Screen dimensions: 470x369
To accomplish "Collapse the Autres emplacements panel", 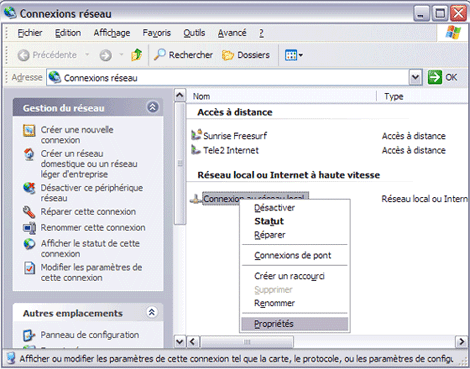I will pos(152,313).
